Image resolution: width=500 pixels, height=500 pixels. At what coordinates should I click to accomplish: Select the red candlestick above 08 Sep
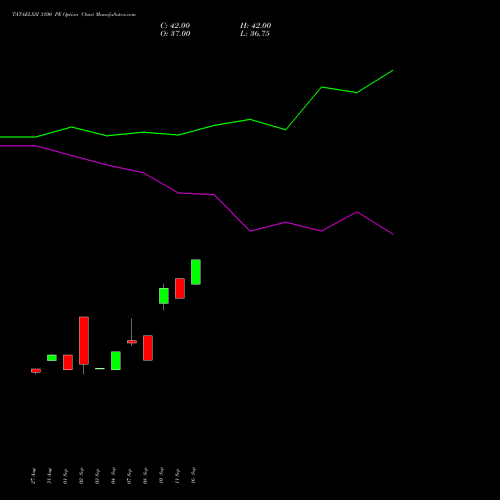148,348
